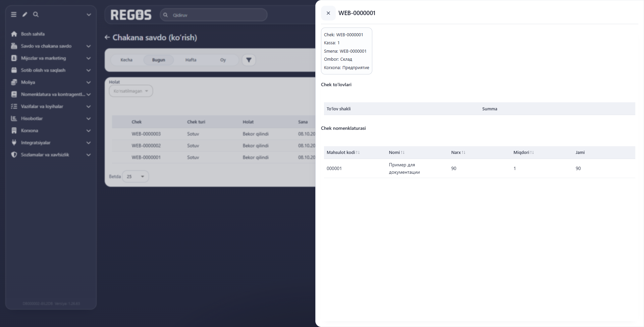The width and height of the screenshot is (644, 327).
Task: Expand Moliya menu chevron
Action: (x=89, y=82)
